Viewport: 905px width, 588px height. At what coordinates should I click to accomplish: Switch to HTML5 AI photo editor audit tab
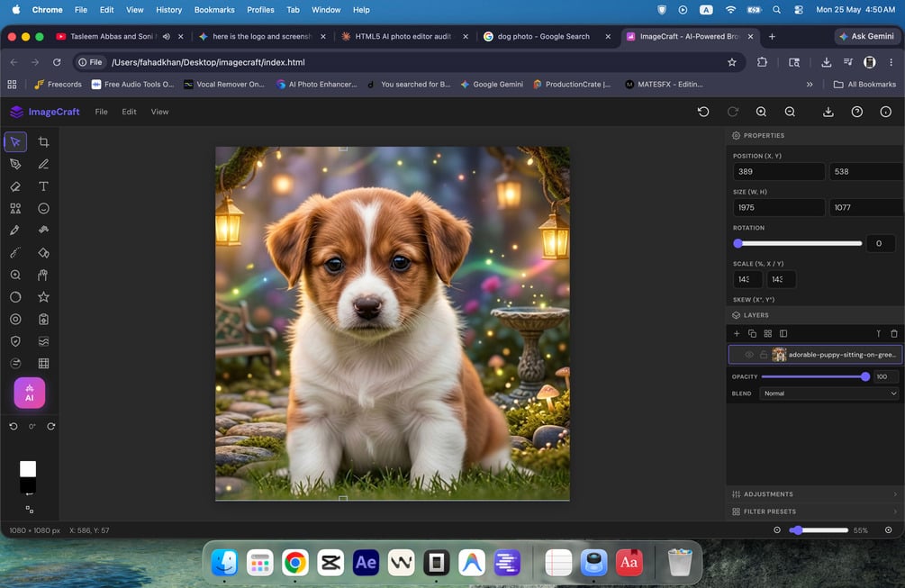coord(403,36)
